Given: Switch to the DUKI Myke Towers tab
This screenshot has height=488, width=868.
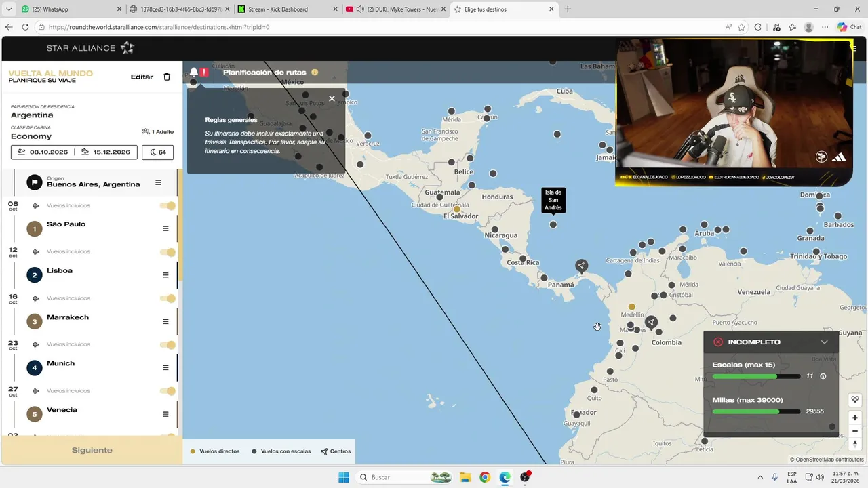Looking at the screenshot, I should click(x=395, y=9).
